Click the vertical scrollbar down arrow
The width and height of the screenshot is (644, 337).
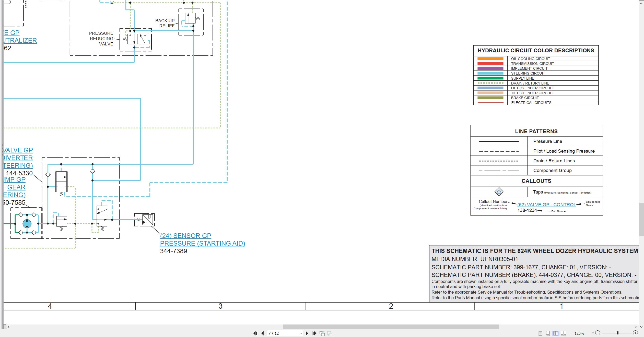(641, 327)
